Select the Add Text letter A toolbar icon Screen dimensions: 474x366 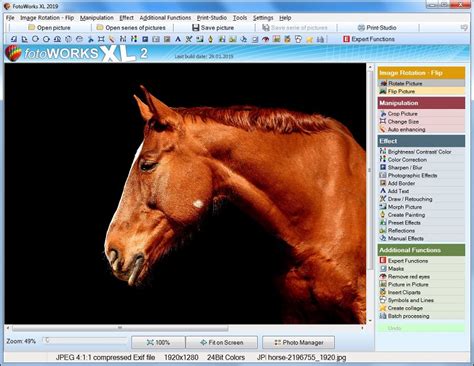(x=178, y=39)
